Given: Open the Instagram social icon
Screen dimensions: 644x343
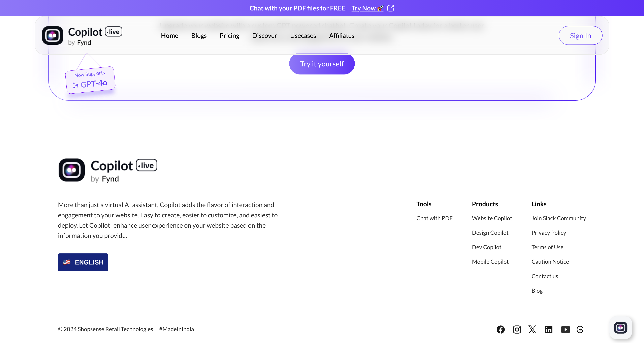Looking at the screenshot, I should [517, 329].
